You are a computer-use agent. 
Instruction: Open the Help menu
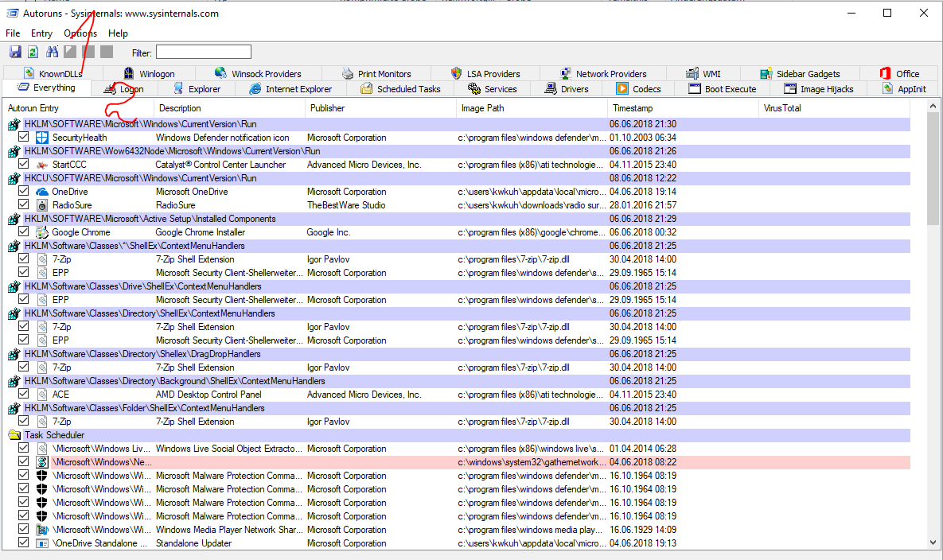[118, 33]
